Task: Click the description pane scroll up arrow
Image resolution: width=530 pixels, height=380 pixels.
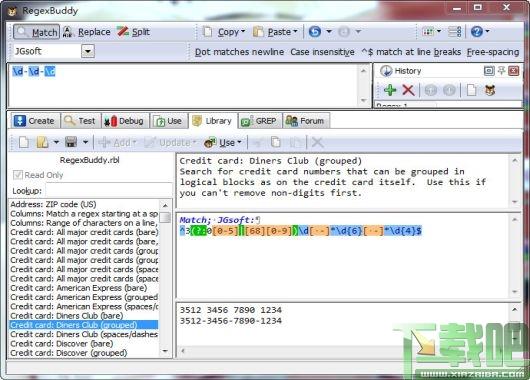Action: pyautogui.click(x=515, y=161)
